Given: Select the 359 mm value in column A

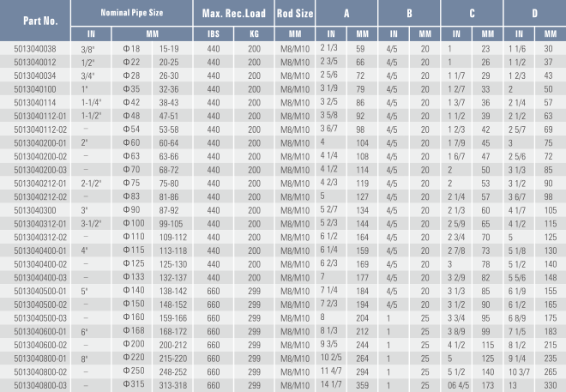Looking at the screenshot, I should 363,385.
